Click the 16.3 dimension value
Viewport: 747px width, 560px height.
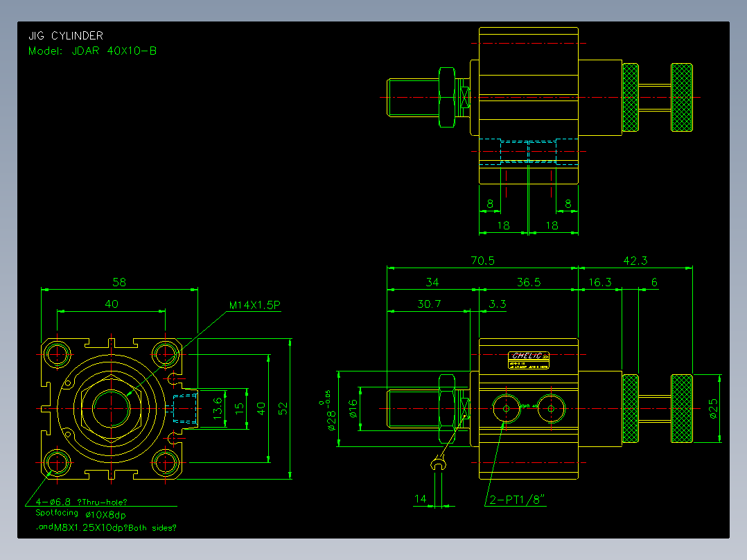pos(600,282)
